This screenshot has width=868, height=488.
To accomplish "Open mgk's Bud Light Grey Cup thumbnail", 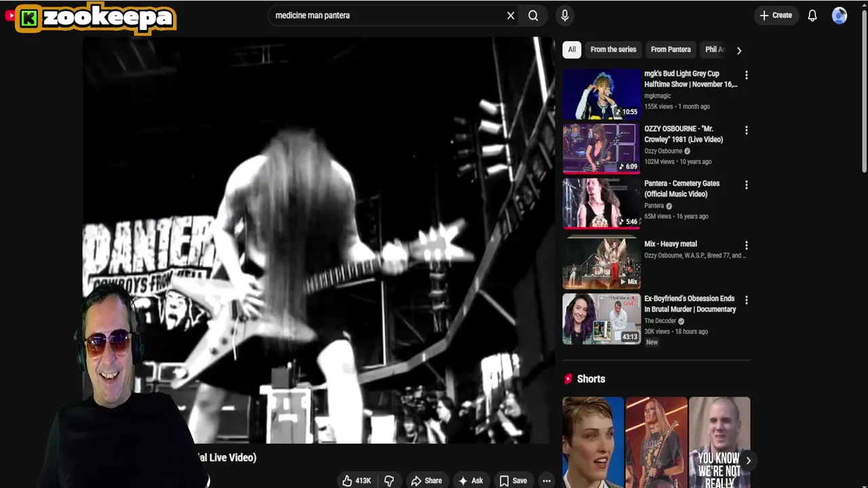I will click(601, 94).
